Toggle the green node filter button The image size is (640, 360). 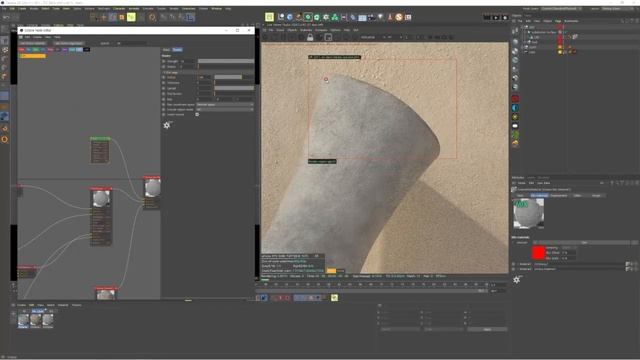[36, 49]
